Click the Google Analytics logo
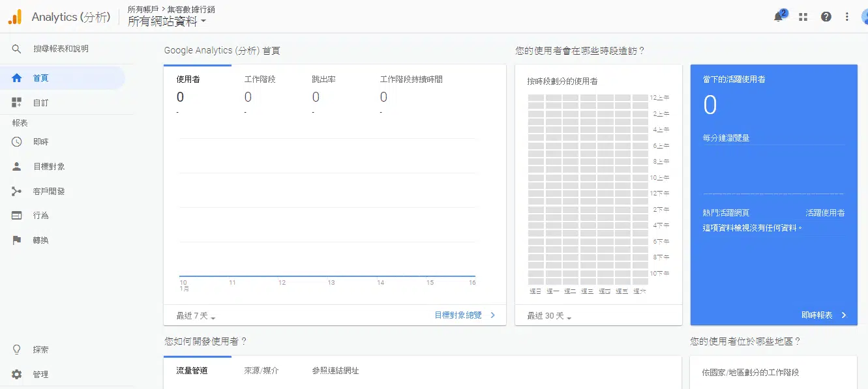This screenshot has width=868, height=389. [x=15, y=17]
